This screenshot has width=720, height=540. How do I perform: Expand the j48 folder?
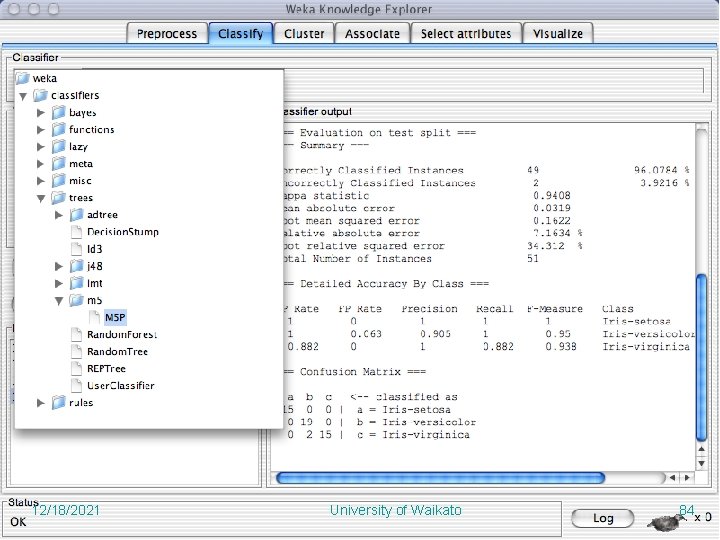(x=59, y=266)
